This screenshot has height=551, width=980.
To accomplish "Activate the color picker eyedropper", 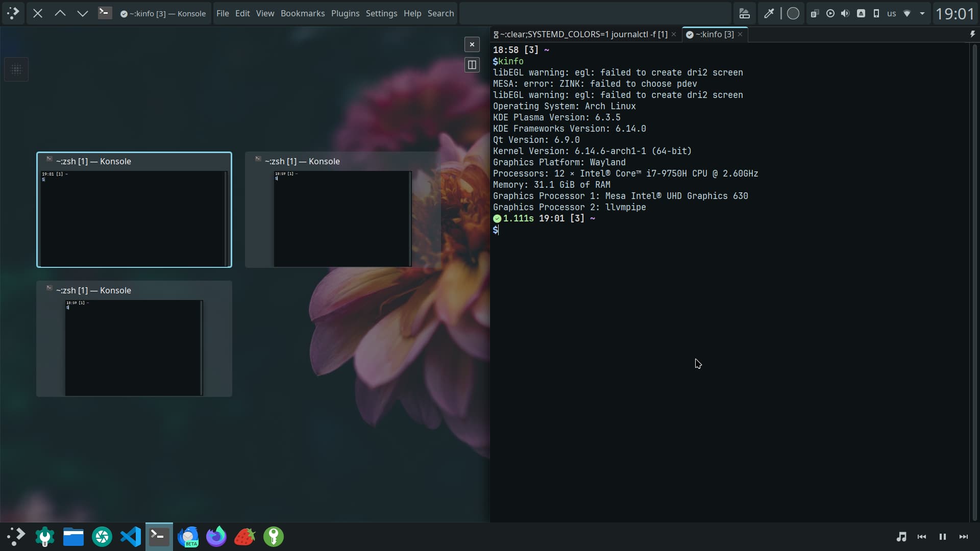I will [769, 13].
